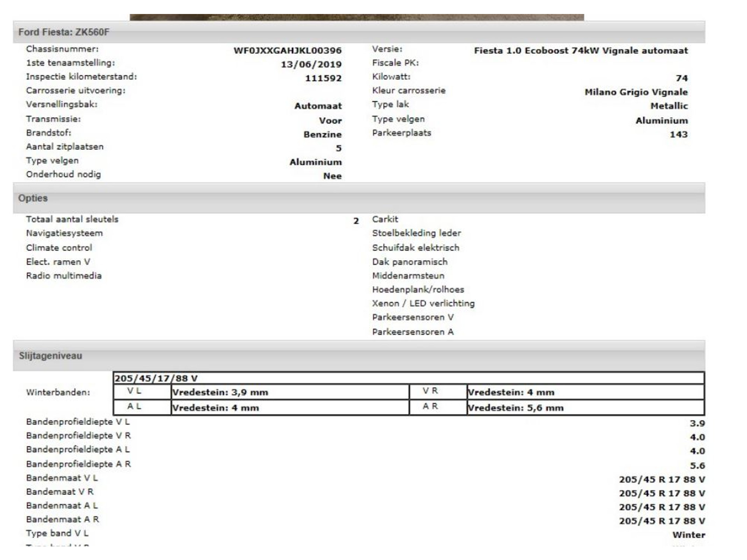Screen dimensions: 747x560
Task: Click the A L cell 'Vredestein: 4 mm'
Action: click(x=290, y=408)
